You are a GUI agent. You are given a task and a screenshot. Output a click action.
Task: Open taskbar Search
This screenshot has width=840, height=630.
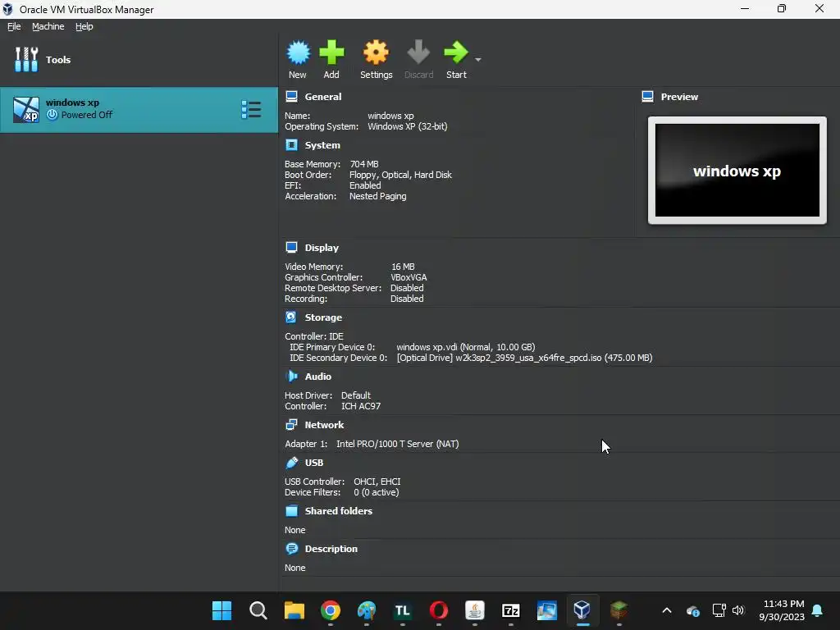[x=258, y=610]
